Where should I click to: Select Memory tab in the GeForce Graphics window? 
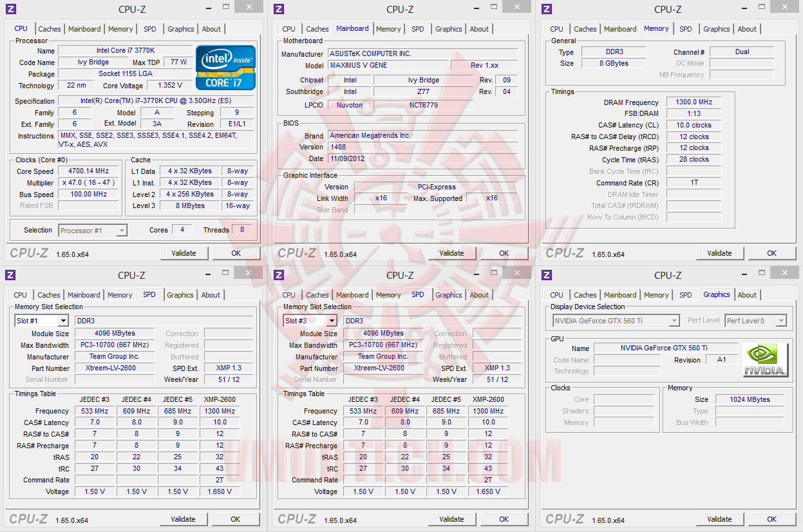(656, 295)
